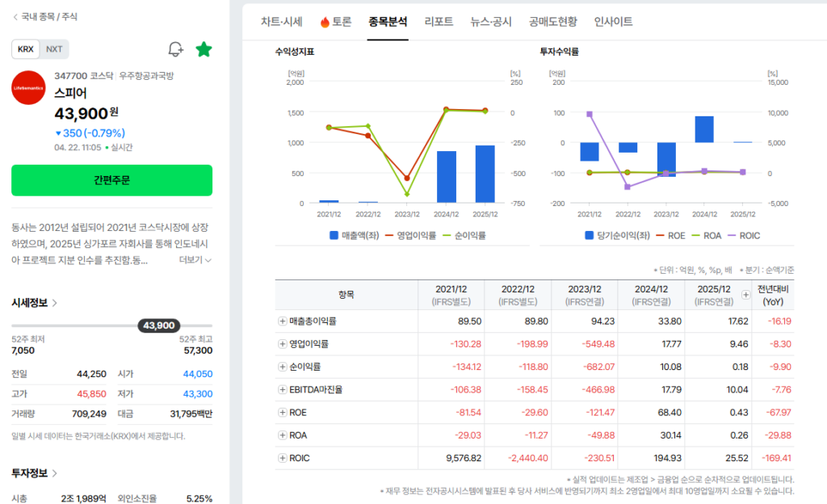
Task: Click the 우주항공과국방 sector link
Action: point(146,76)
